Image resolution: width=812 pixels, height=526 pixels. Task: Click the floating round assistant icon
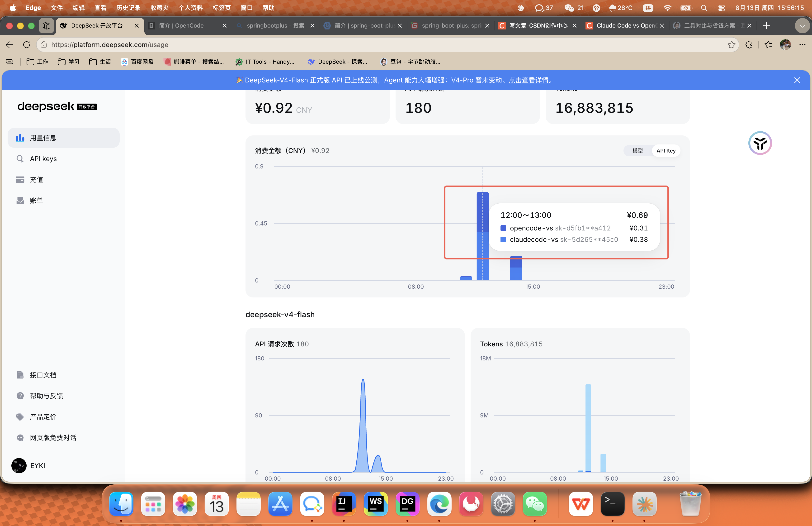[760, 143]
